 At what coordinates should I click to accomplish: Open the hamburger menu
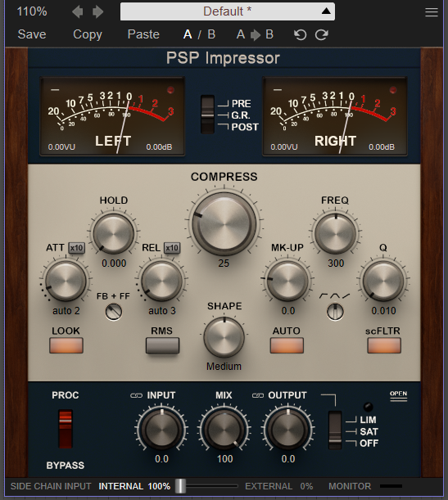pos(432,12)
